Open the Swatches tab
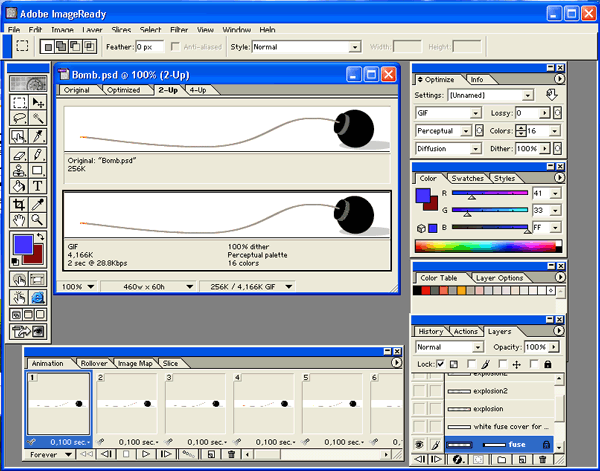Image resolution: width=600 pixels, height=471 pixels. (467, 178)
